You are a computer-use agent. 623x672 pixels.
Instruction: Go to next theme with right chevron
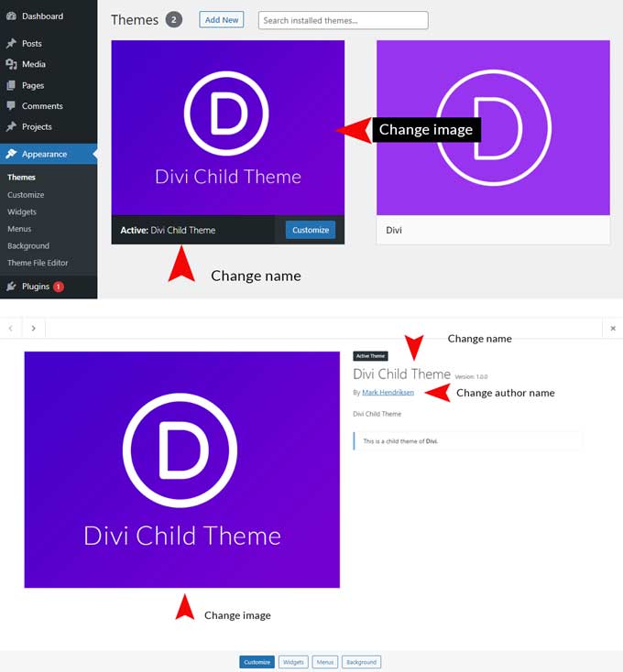pyautogui.click(x=34, y=329)
